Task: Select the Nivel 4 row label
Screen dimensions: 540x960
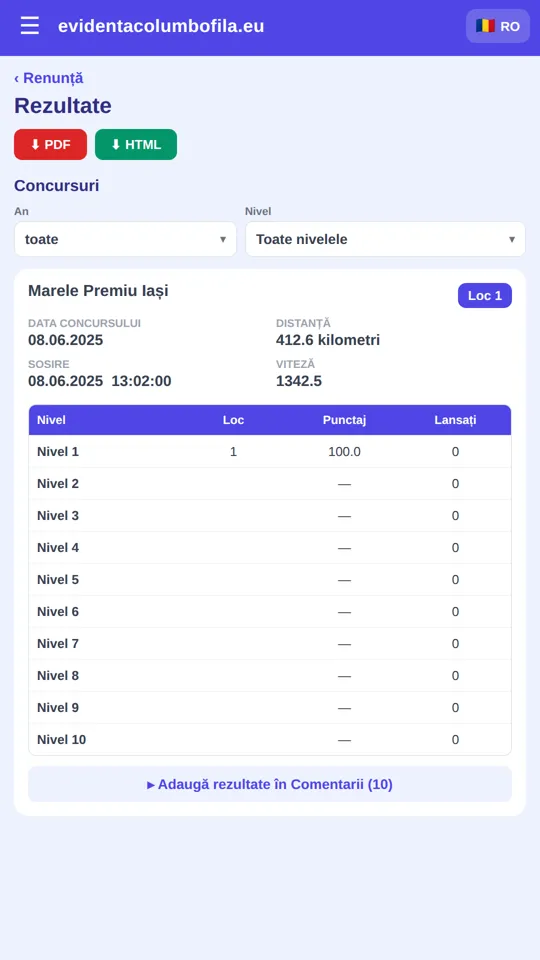Action: [58, 547]
